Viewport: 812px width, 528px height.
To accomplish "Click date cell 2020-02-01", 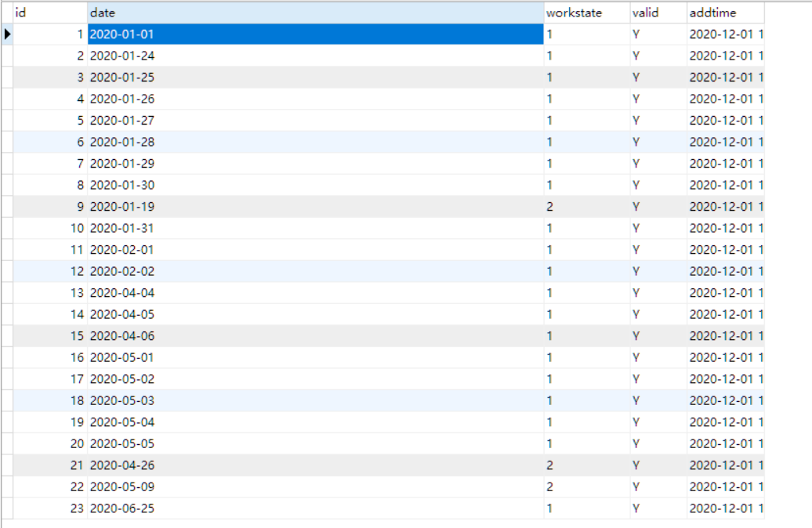I will click(x=315, y=250).
